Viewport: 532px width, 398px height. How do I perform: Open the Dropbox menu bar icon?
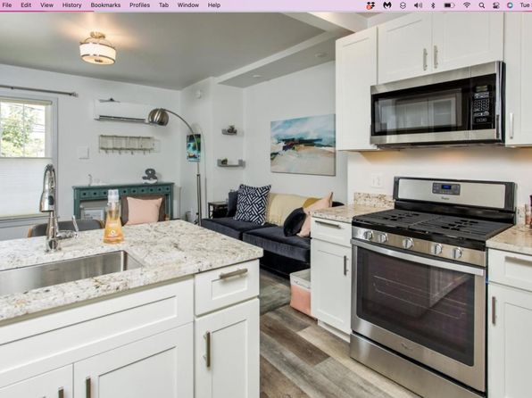pos(370,5)
